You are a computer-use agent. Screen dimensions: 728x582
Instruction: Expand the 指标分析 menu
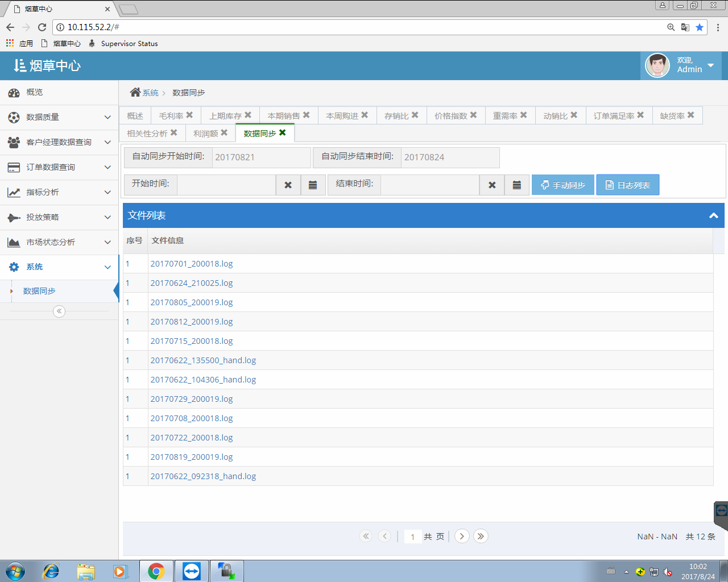(59, 192)
